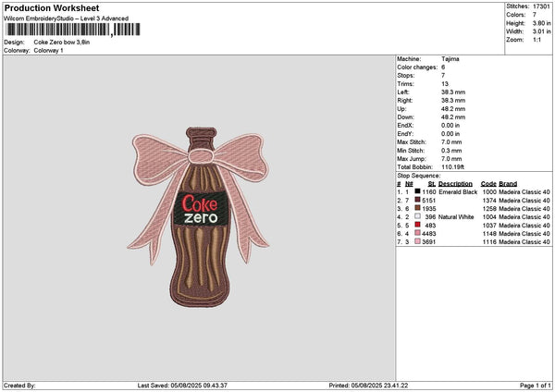Image resolution: width=555 pixels, height=392 pixels.
Task: Click the Max Stitch value 7.0 mm
Action: point(451,142)
